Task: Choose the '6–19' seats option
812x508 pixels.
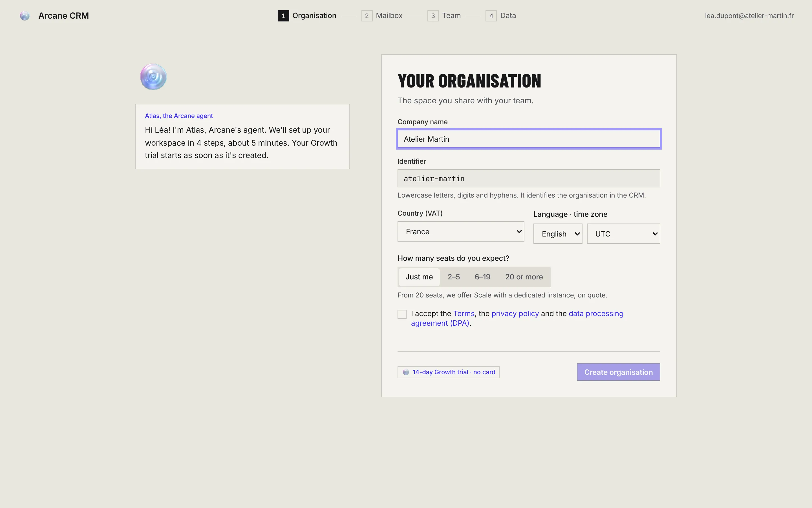Action: coord(482,277)
